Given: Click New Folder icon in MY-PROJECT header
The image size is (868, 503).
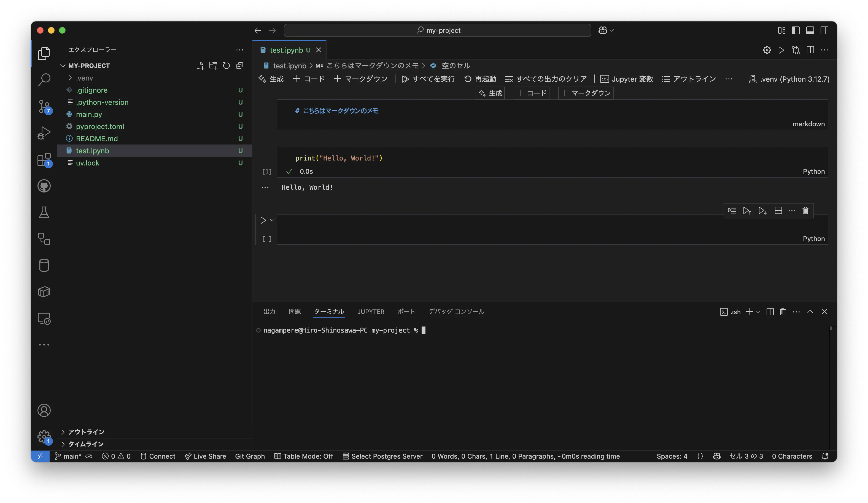Looking at the screenshot, I should pos(213,66).
